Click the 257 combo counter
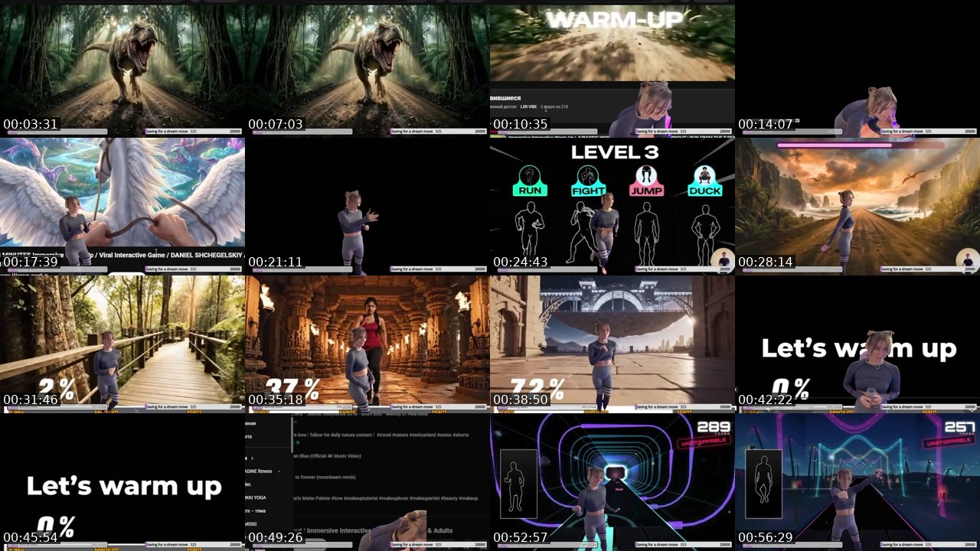The image size is (980, 551). click(x=959, y=427)
